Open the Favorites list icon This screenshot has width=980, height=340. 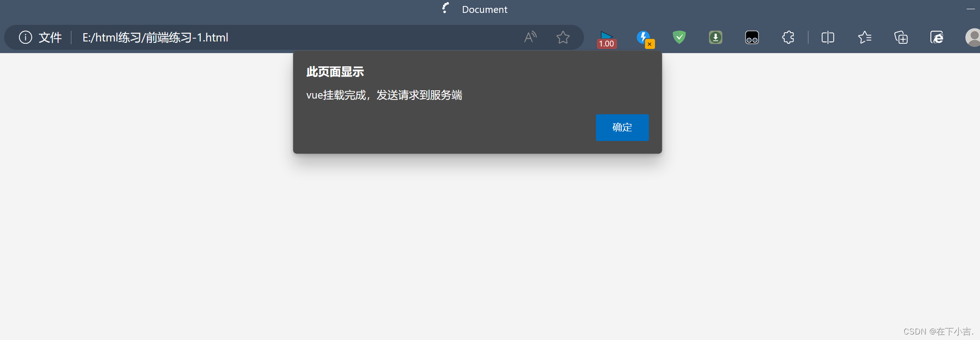pyautogui.click(x=864, y=37)
